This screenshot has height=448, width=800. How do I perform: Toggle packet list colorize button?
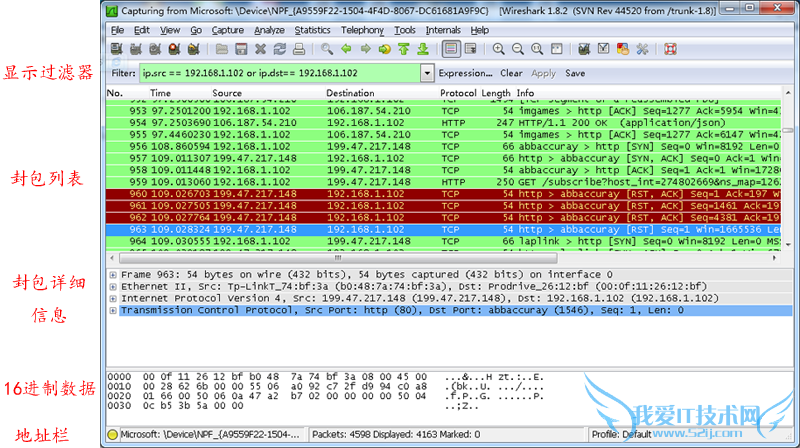coord(451,49)
